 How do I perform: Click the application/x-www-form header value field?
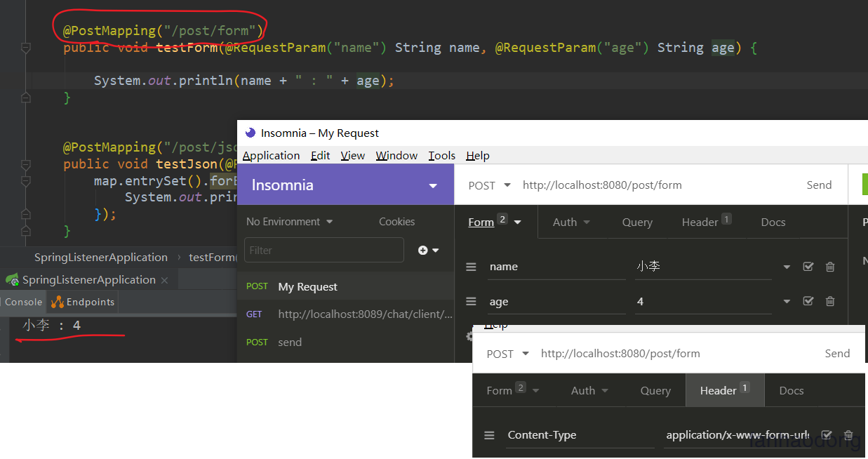tap(738, 435)
